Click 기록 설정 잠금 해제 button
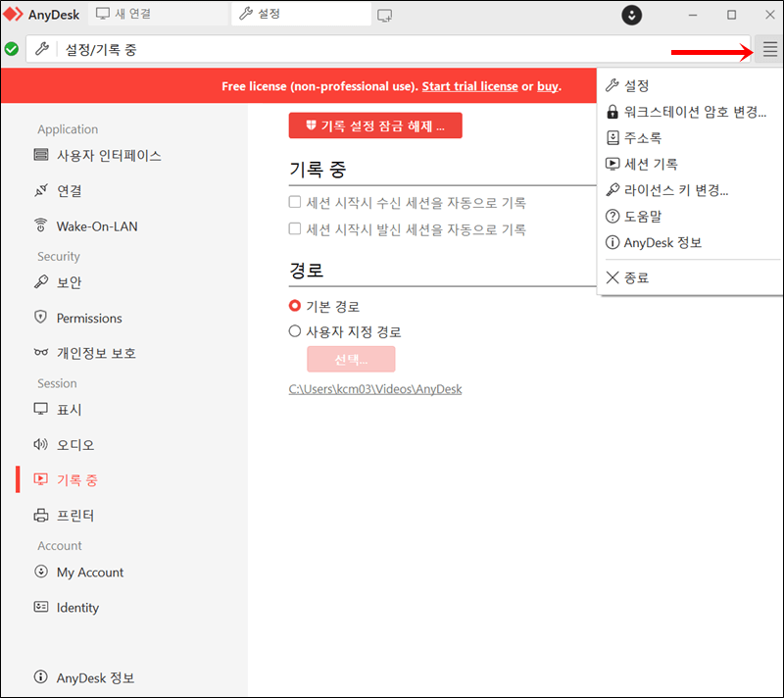 coord(375,125)
